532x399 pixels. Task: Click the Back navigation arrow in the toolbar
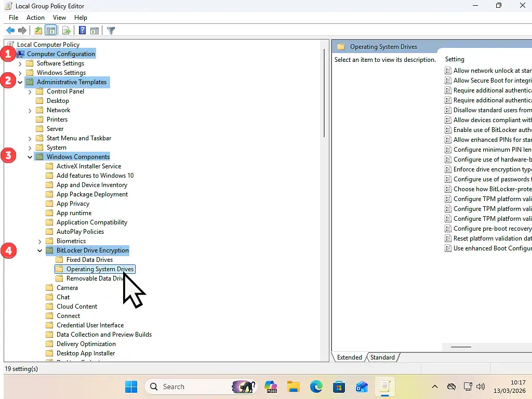10,30
